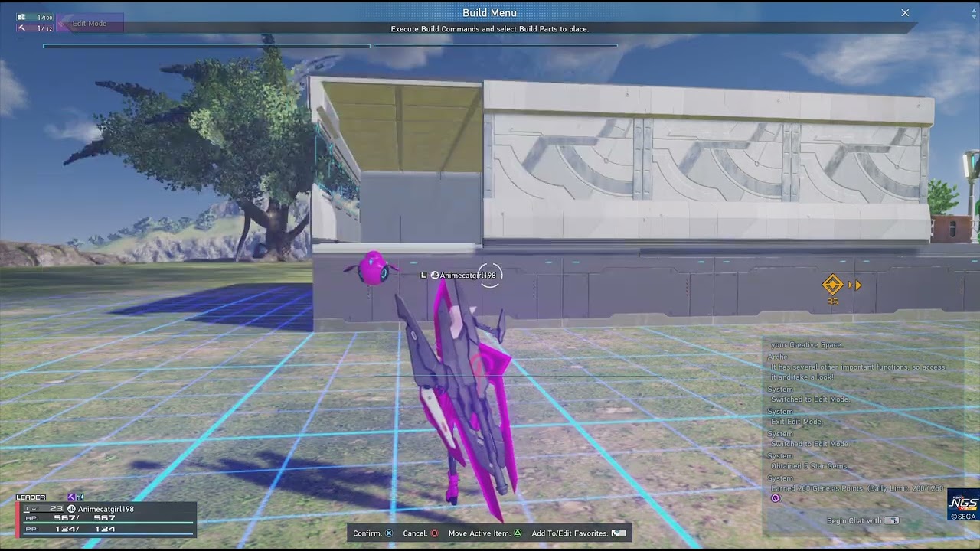Click the platform icon in the party panel

coord(72,509)
